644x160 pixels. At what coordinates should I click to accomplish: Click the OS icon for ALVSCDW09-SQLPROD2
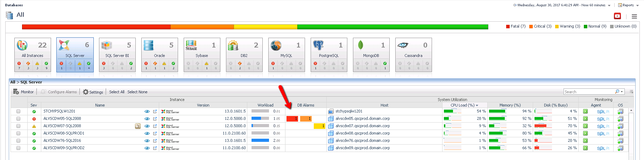coord(620,148)
